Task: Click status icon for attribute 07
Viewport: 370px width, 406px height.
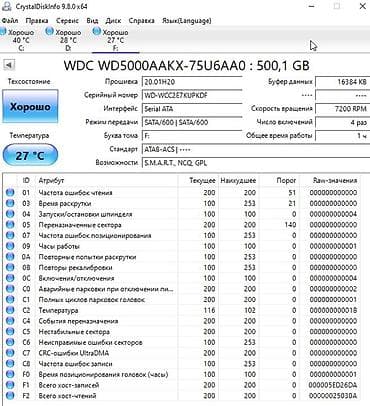Action: pos(10,235)
